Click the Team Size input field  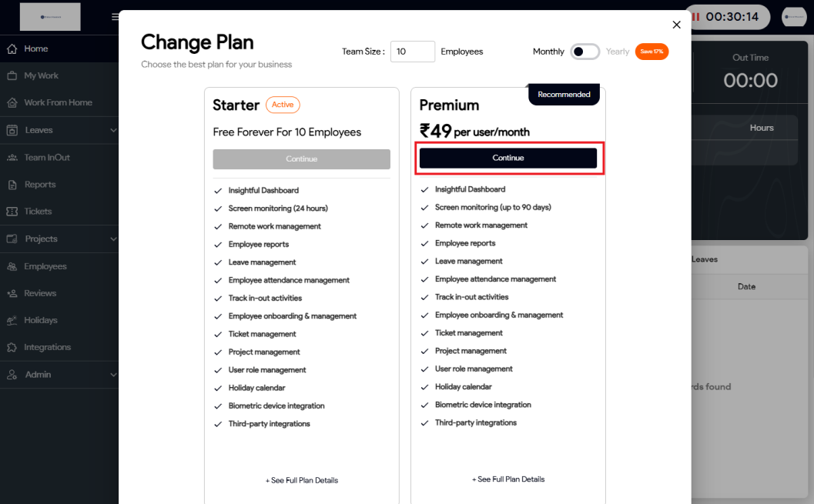click(x=412, y=52)
